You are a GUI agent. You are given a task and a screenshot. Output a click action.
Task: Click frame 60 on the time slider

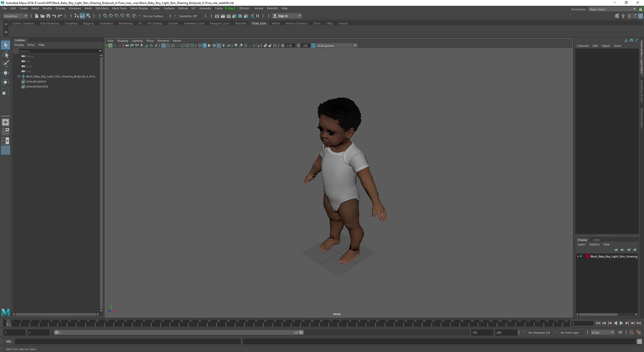284,323
